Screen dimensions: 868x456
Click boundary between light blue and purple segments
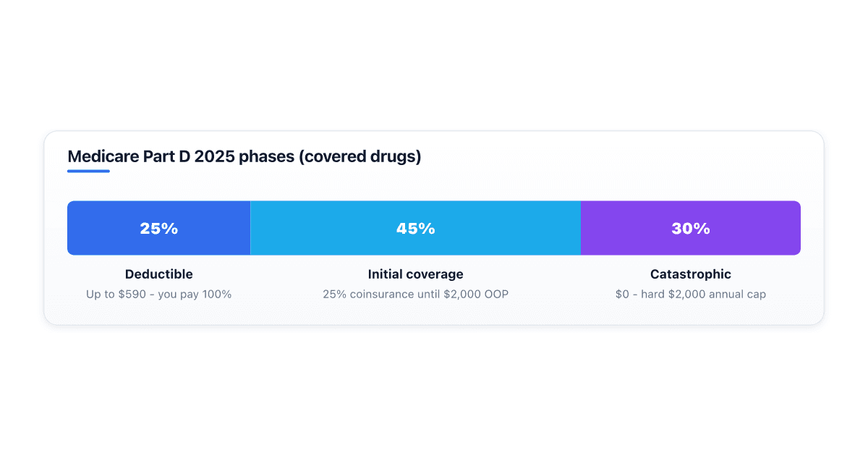[581, 228]
